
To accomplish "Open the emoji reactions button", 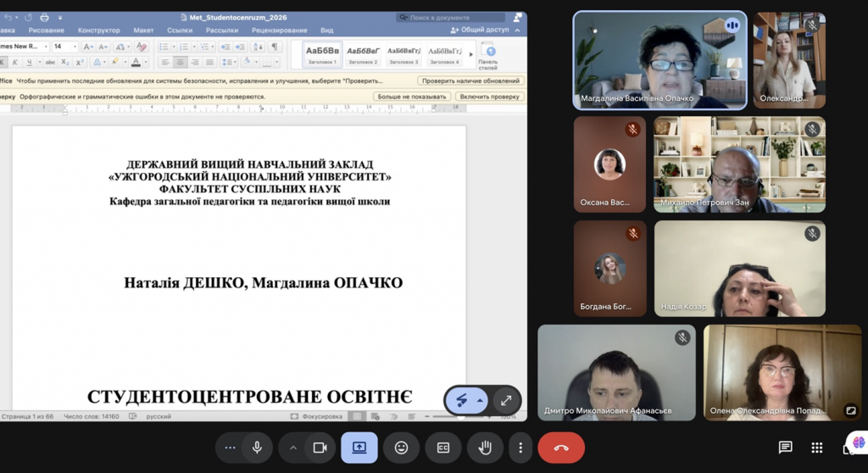I will pos(401,448).
